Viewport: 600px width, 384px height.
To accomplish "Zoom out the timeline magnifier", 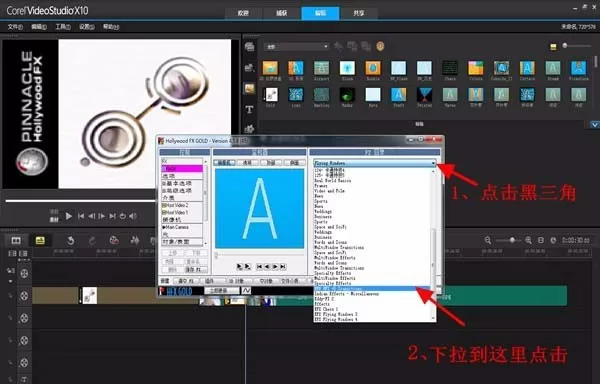I will (488, 240).
